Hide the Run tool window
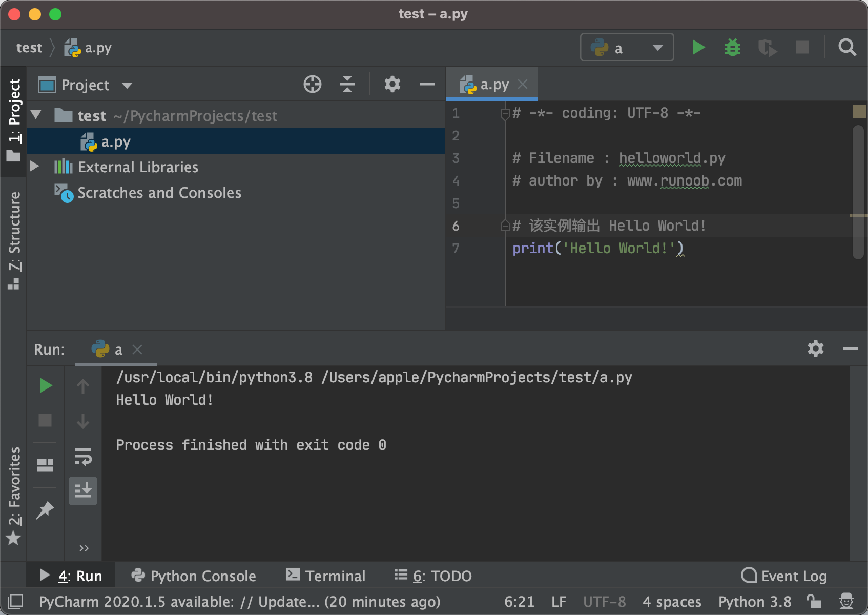The image size is (868, 615). pyautogui.click(x=850, y=349)
